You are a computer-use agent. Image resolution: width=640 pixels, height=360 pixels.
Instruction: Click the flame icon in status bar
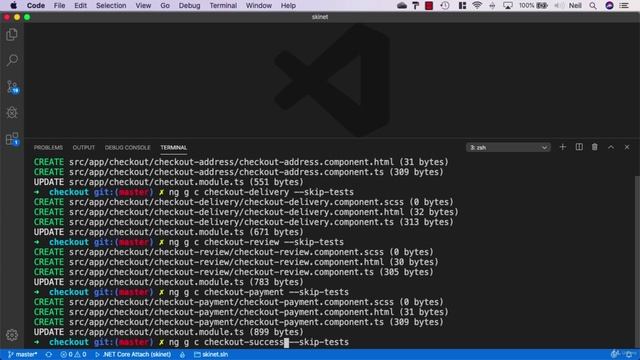pos(182,354)
